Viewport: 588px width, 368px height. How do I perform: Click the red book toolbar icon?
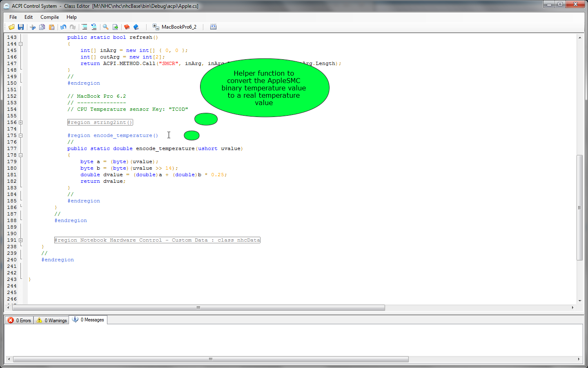(x=127, y=27)
